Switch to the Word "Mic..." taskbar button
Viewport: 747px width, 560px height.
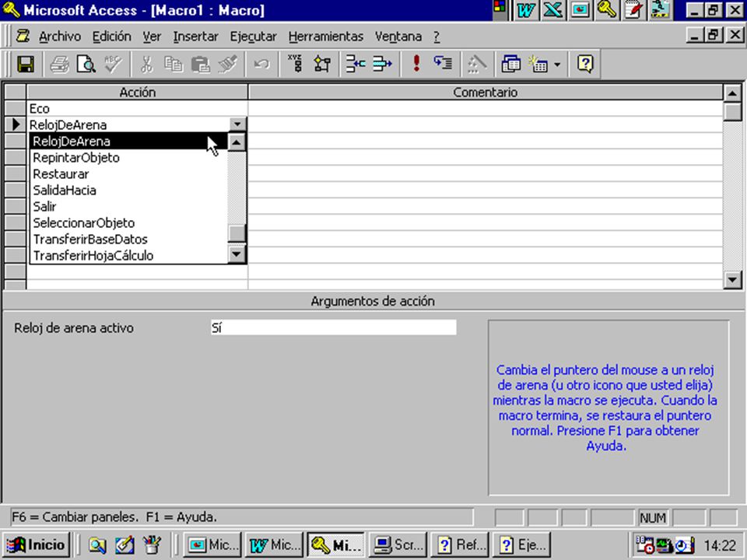coord(274,544)
